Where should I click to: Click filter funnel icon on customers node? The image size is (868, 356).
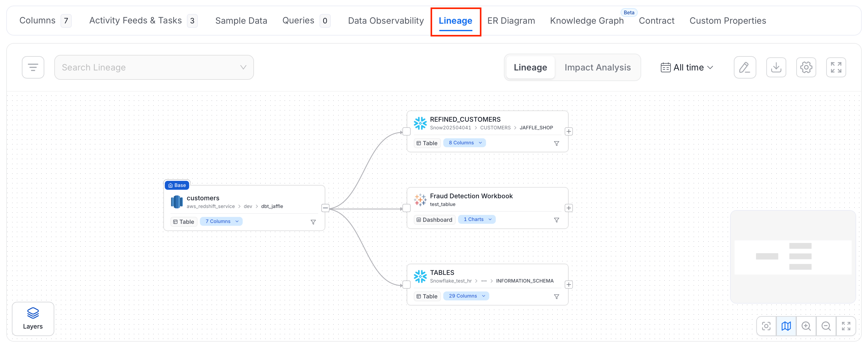(x=313, y=222)
